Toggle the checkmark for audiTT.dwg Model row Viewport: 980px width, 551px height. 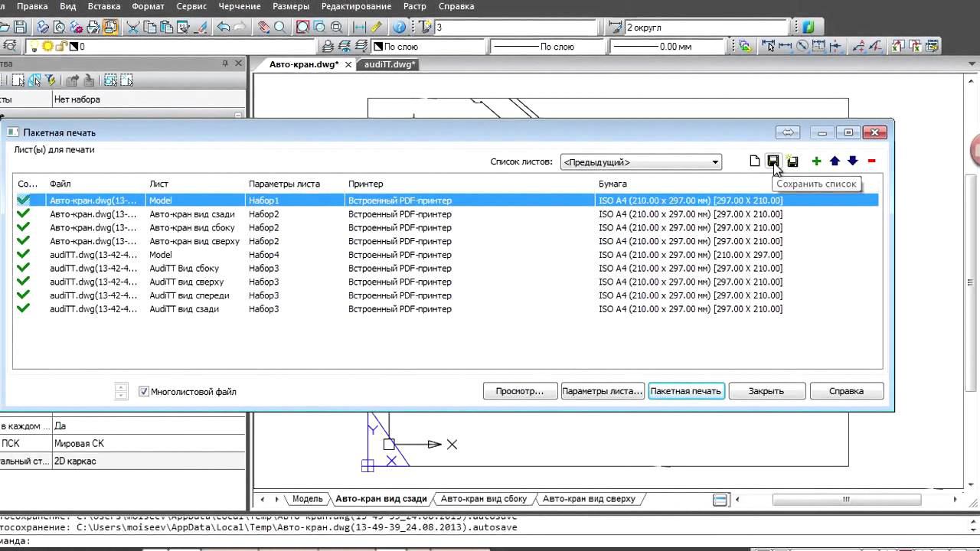(x=24, y=255)
